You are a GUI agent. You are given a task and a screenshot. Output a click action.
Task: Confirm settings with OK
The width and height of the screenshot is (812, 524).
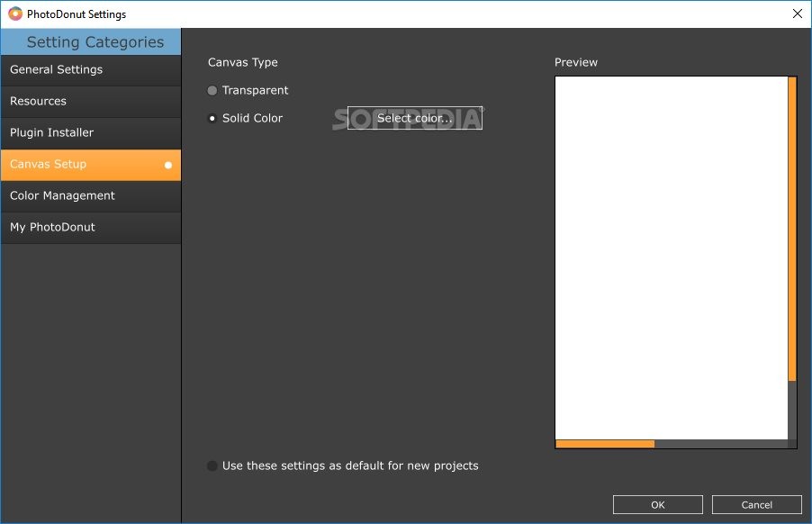pyautogui.click(x=658, y=505)
